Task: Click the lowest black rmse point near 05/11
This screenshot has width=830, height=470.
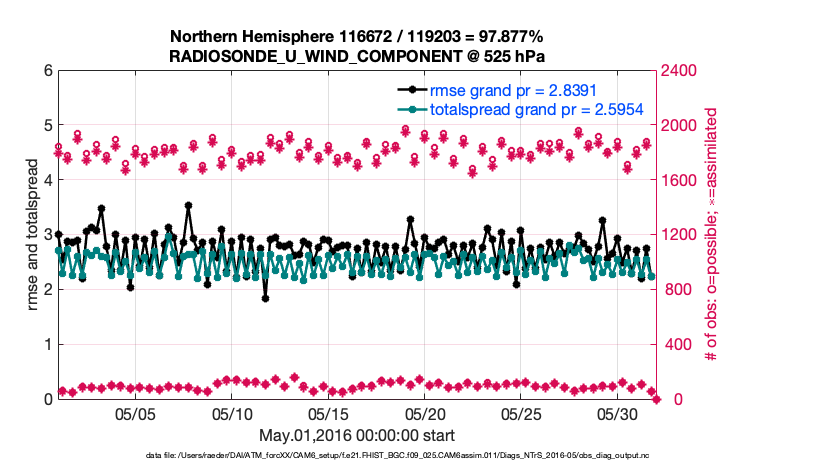Action: [x=265, y=297]
